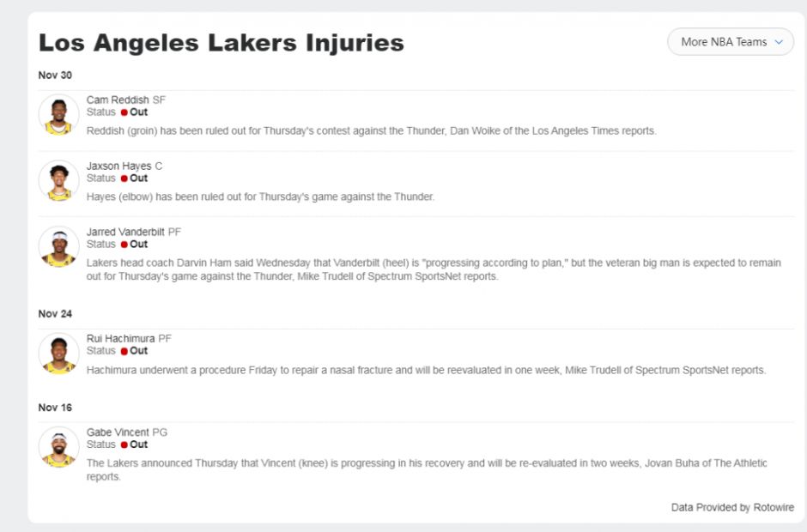Click Jarred Vanderbilt's player headshot
The image size is (807, 532).
point(58,247)
